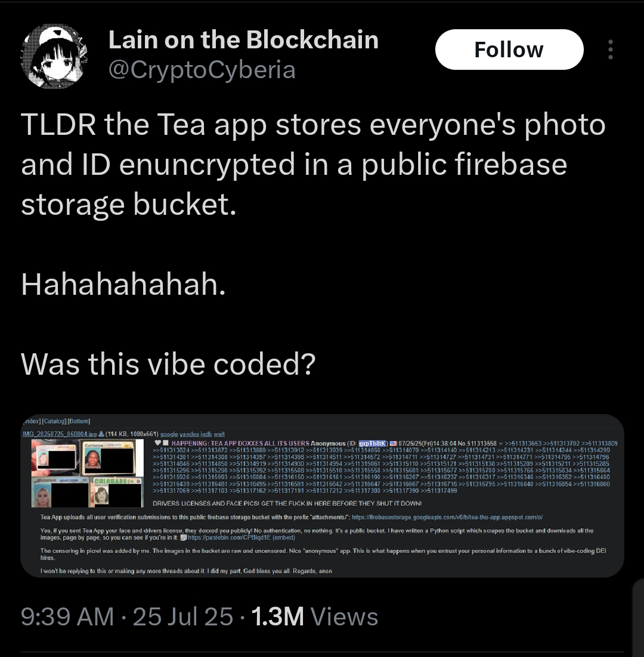Follow the @CryptoCyberia account

coord(509,50)
